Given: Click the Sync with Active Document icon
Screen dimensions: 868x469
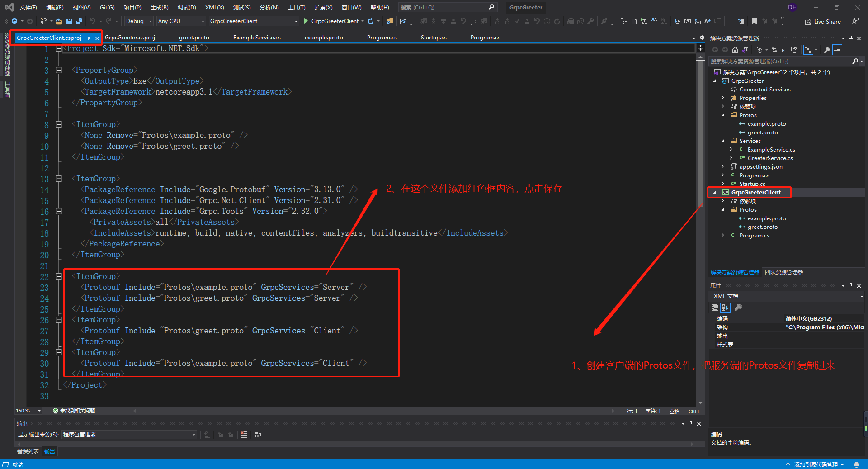Looking at the screenshot, I should [774, 50].
